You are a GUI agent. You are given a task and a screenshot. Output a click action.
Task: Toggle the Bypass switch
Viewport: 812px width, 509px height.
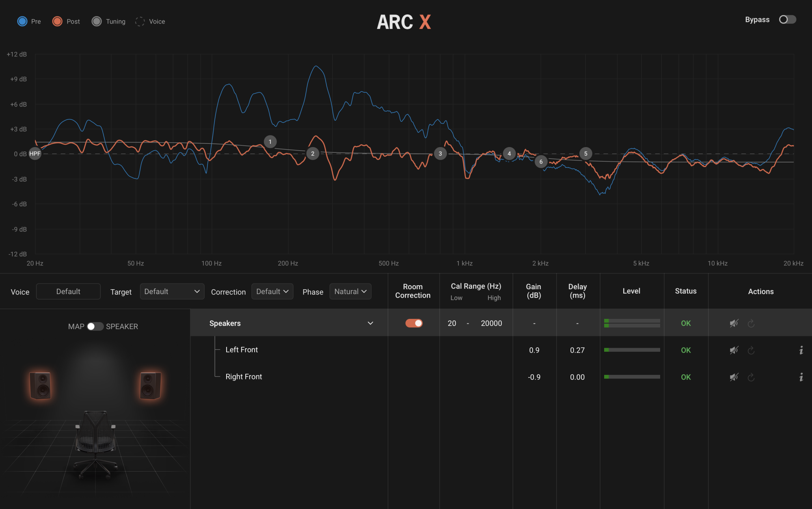tap(787, 19)
